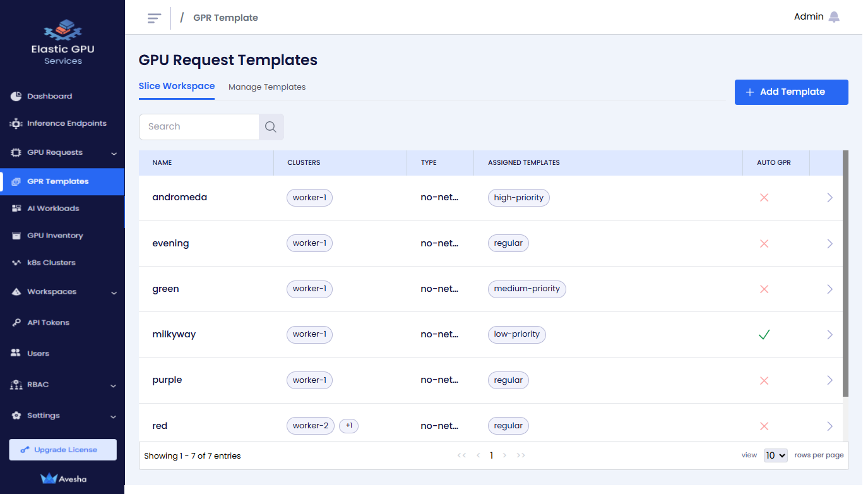Toggle Auto GPR for milkyway row
This screenshot has height=494, width=868.
point(764,335)
